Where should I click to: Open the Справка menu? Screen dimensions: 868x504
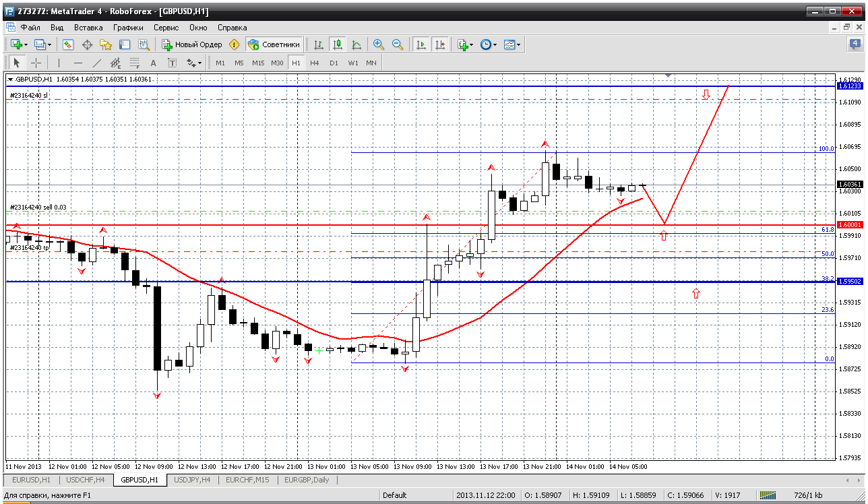pos(232,28)
